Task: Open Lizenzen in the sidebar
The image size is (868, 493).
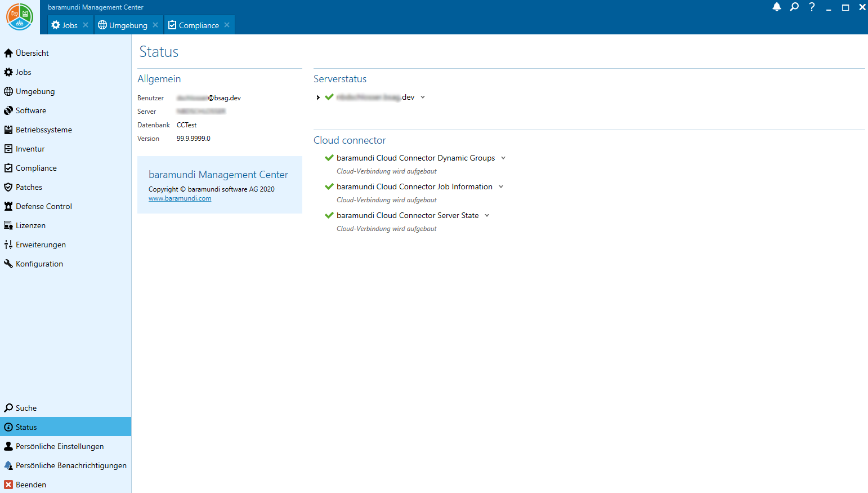Action: tap(30, 225)
